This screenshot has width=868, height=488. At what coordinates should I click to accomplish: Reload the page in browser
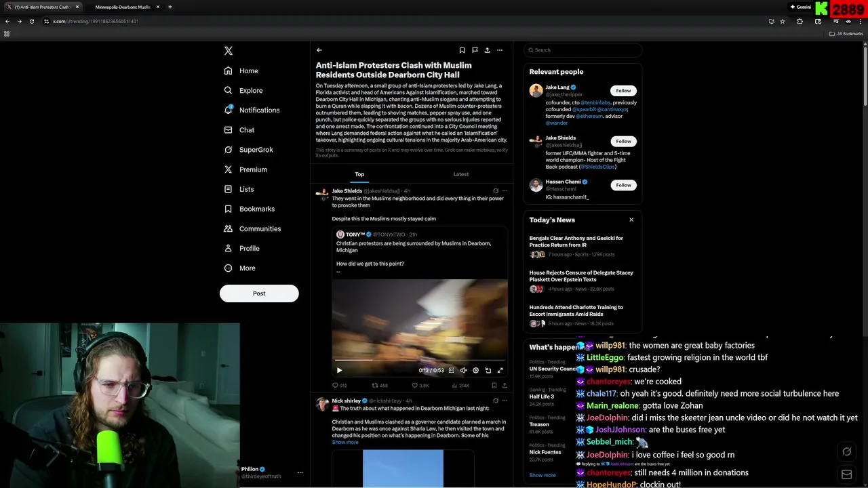coord(31,21)
